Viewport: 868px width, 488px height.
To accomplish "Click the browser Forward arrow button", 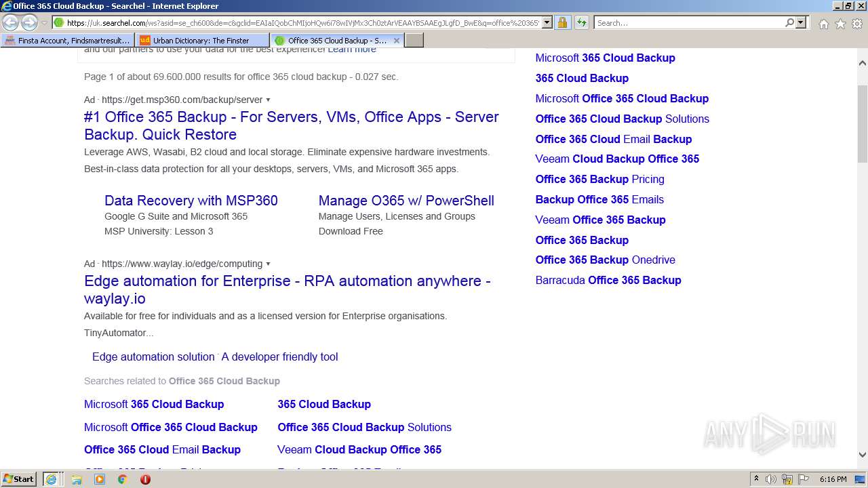I will tap(29, 23).
